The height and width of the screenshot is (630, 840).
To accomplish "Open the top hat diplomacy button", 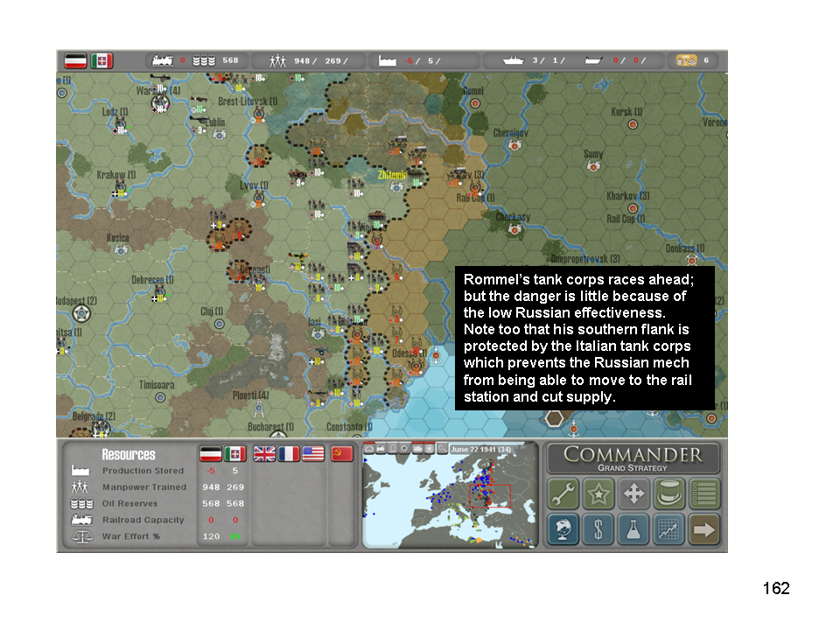I will click(x=669, y=494).
